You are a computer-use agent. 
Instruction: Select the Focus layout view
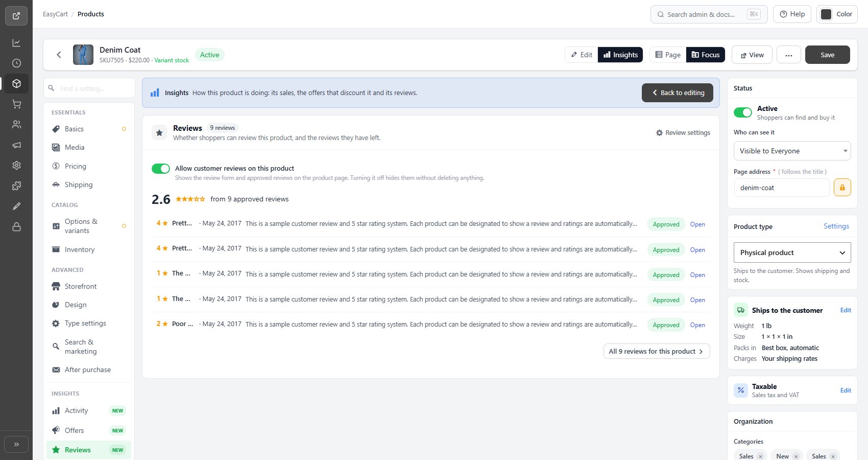pyautogui.click(x=706, y=55)
